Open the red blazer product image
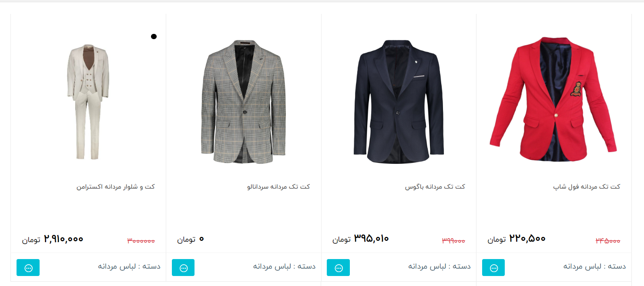Image resolution: width=644 pixels, height=286 pixels. (553, 99)
